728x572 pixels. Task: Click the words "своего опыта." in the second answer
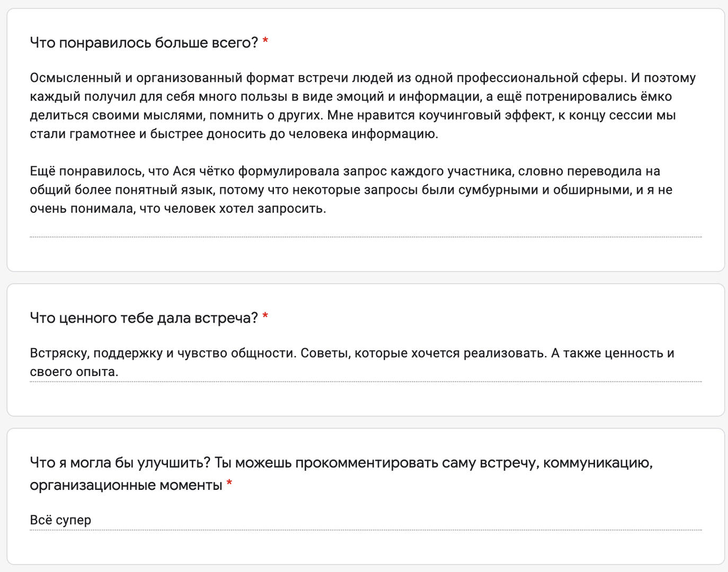74,372
